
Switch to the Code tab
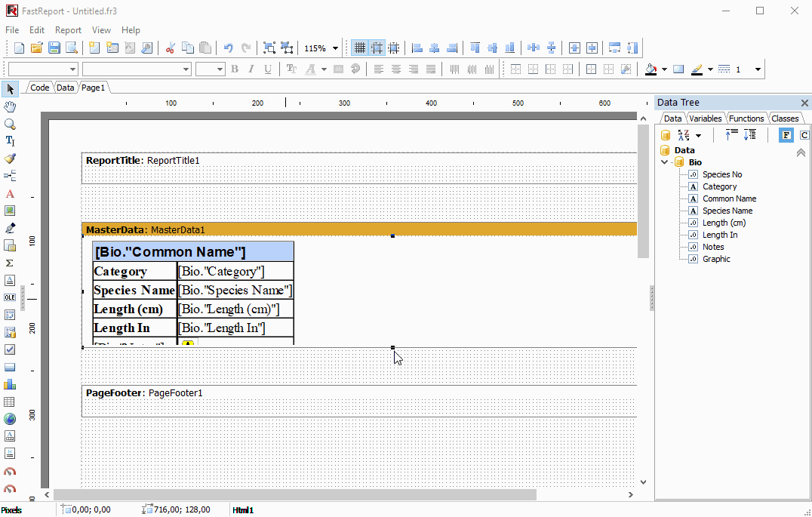pyautogui.click(x=40, y=88)
